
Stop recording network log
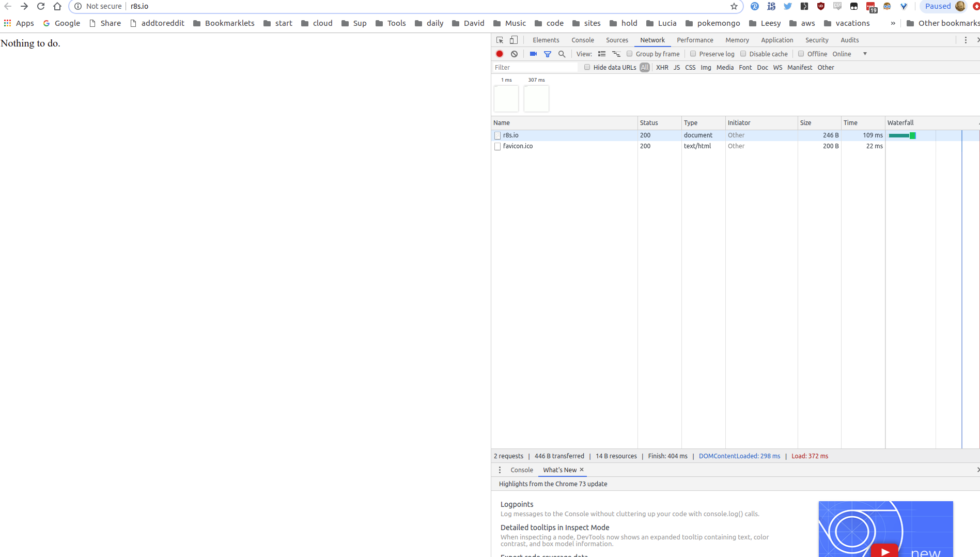(x=499, y=54)
